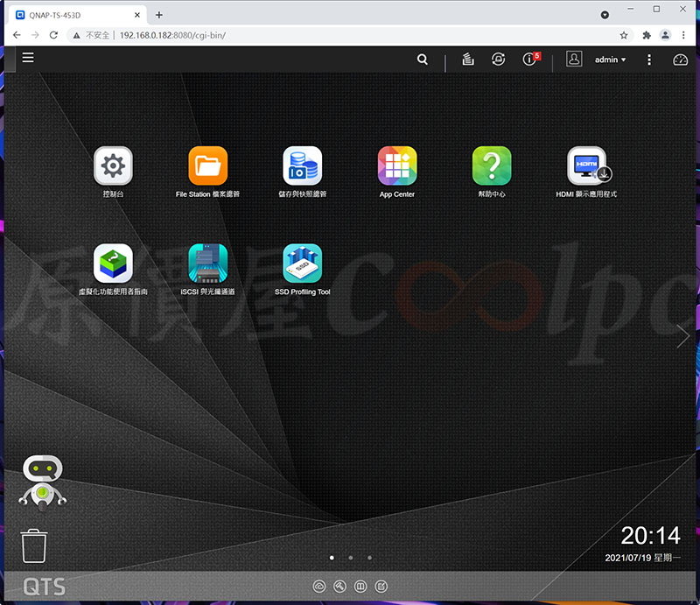Screen dimensions: 700x605
Task: Launch File Station 檔案總管
Action: point(207,165)
